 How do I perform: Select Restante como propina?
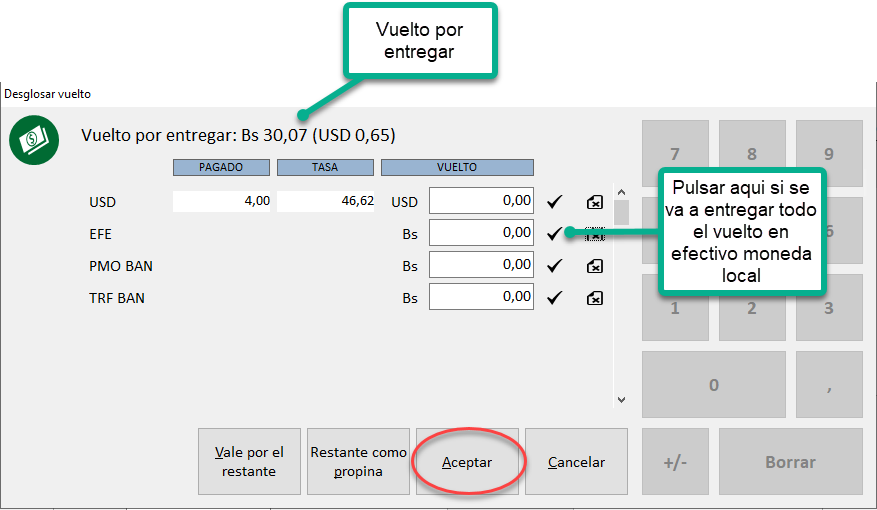coord(358,462)
